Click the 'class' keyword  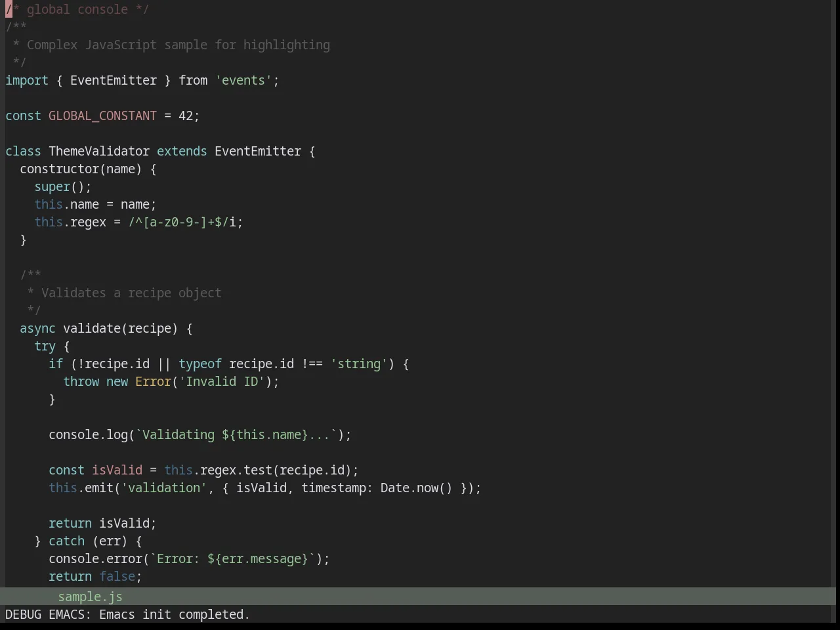[x=23, y=151]
